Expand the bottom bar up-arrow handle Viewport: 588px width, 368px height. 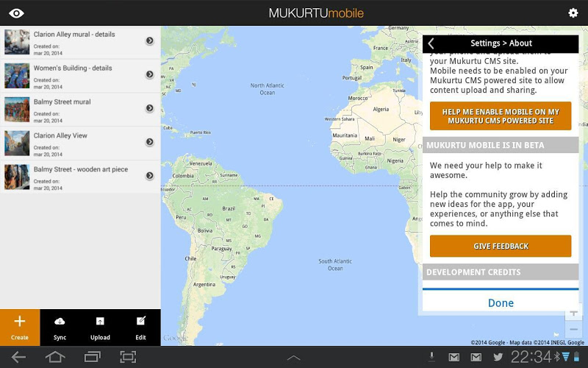[293, 358]
